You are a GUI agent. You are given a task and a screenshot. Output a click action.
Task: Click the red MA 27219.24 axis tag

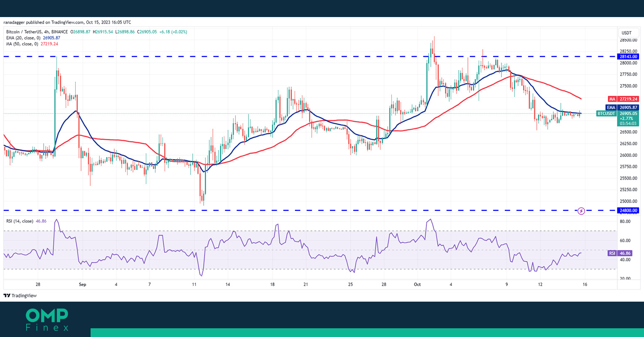623,99
